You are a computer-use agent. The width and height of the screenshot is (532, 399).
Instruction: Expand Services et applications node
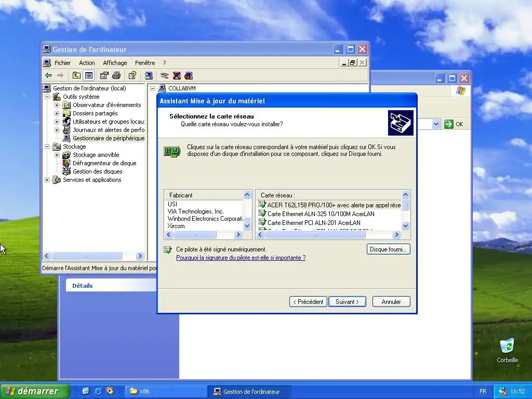coord(47,180)
